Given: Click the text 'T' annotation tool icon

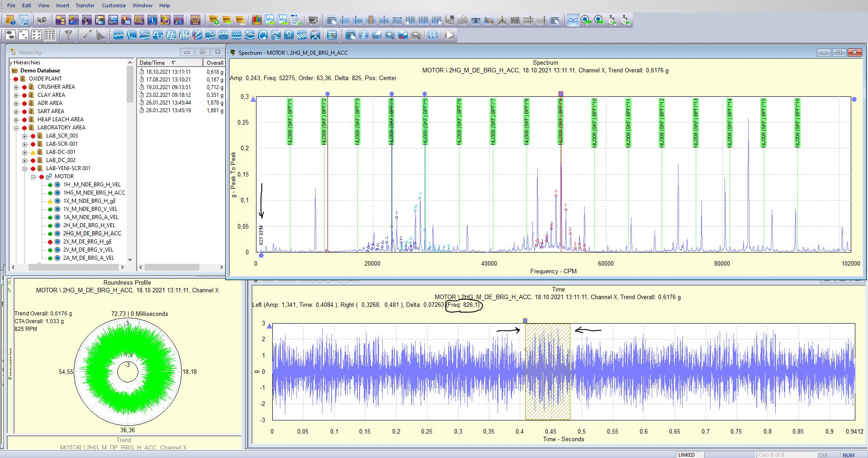Looking at the screenshot, I should [x=475, y=20].
